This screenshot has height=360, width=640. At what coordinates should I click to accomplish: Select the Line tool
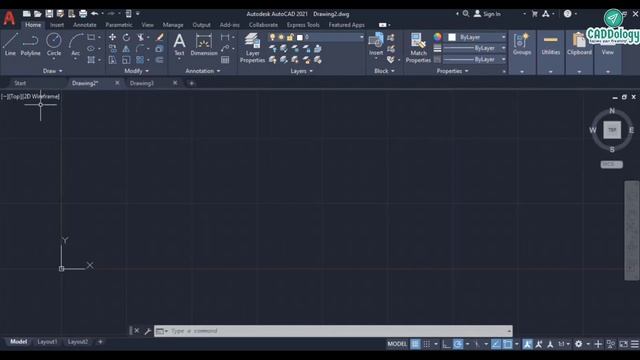[10, 44]
